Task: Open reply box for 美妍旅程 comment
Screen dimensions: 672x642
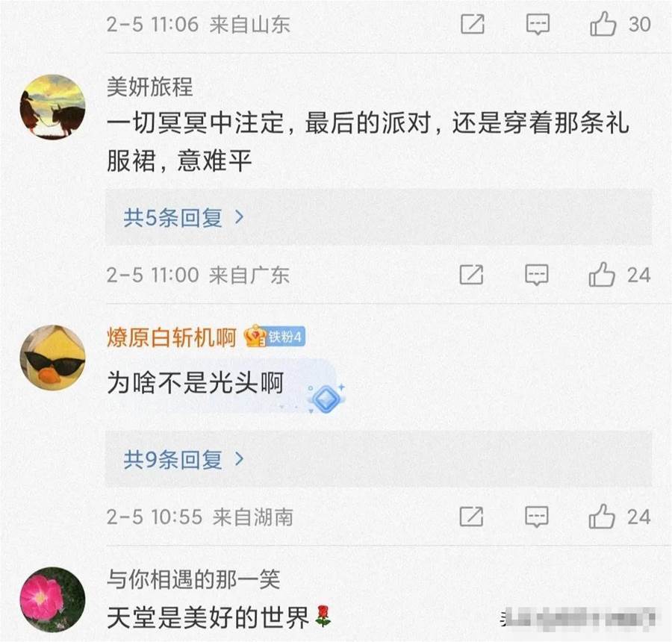Action: [537, 275]
